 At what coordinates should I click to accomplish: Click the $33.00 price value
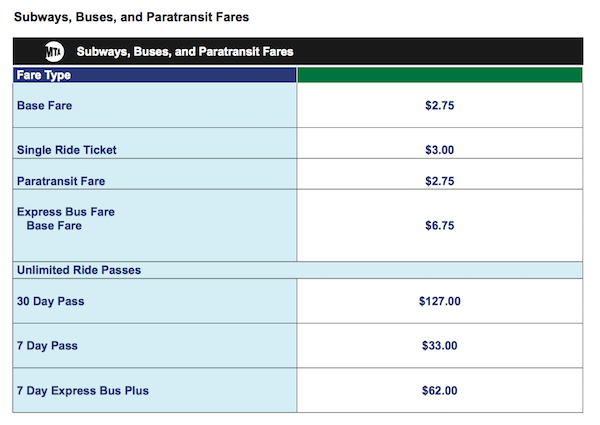(440, 346)
